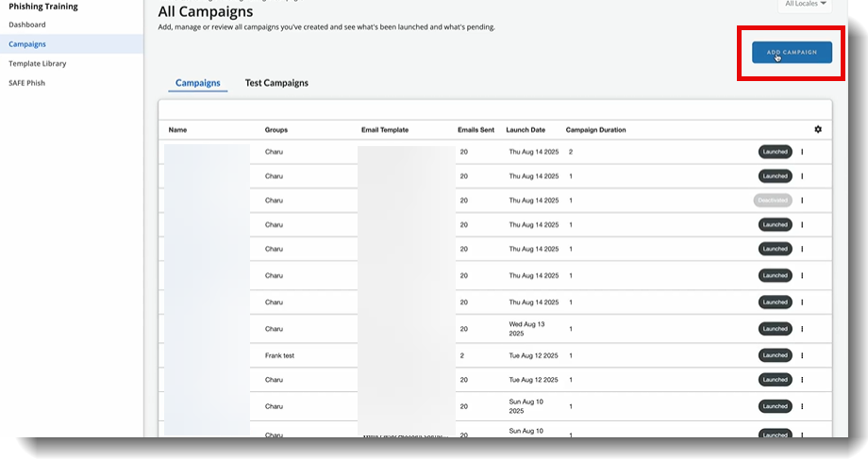Go to Template Library in sidebar
Screen dimensions: 868x459
tap(38, 63)
